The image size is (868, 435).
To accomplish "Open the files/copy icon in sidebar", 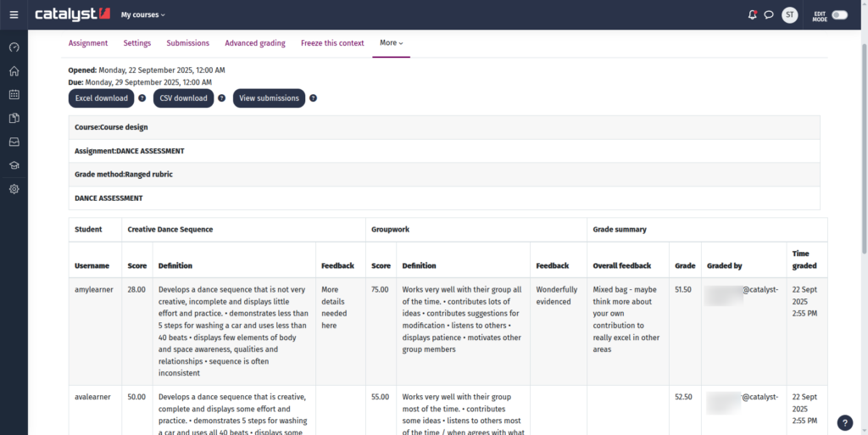I will click(x=14, y=118).
